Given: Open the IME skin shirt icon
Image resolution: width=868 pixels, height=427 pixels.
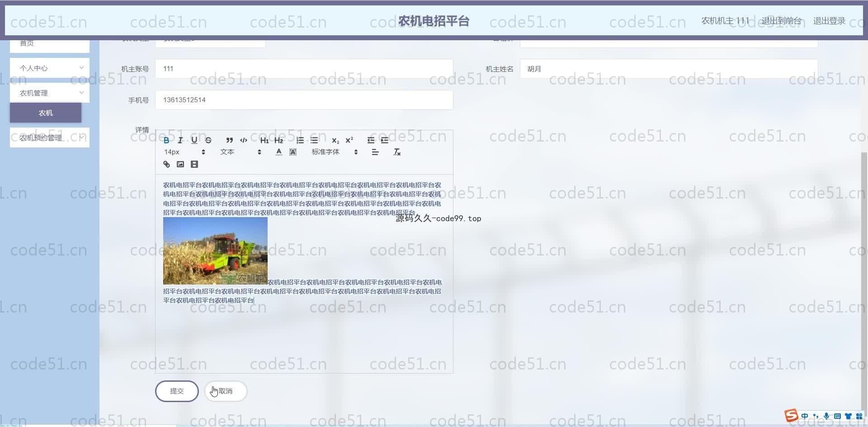Looking at the screenshot, I should [848, 416].
